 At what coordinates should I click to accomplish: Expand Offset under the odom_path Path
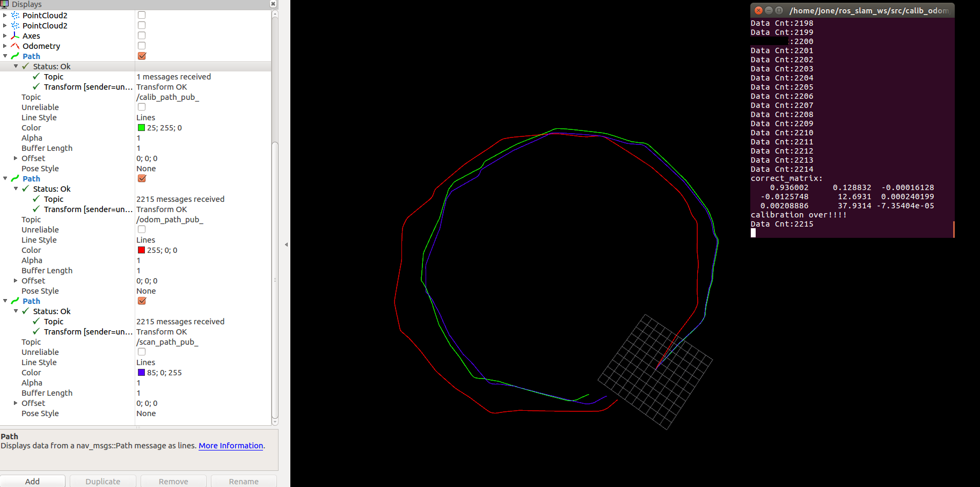click(16, 281)
